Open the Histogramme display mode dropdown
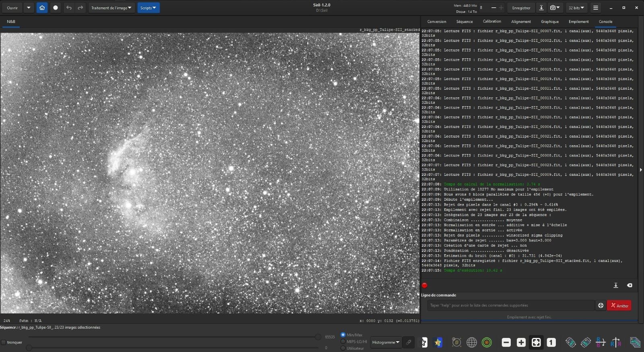Image resolution: width=644 pixels, height=352 pixels. click(x=386, y=342)
